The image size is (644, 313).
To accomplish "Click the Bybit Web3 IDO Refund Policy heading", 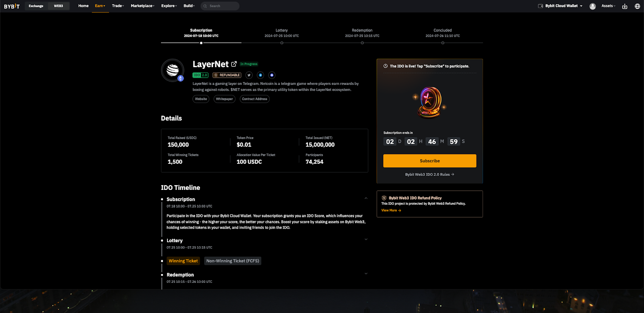I will (x=415, y=198).
